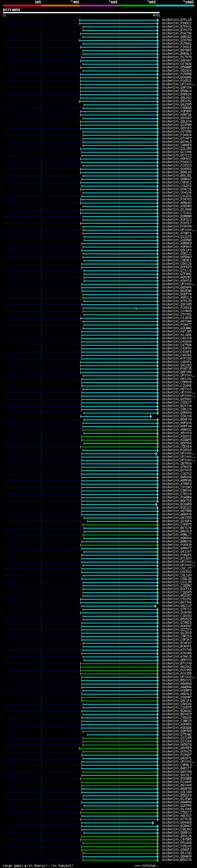Viewport: 197px width, 868px height.
Task: Select label UniRef100_A9NTQ1
Action: coord(176,115)
